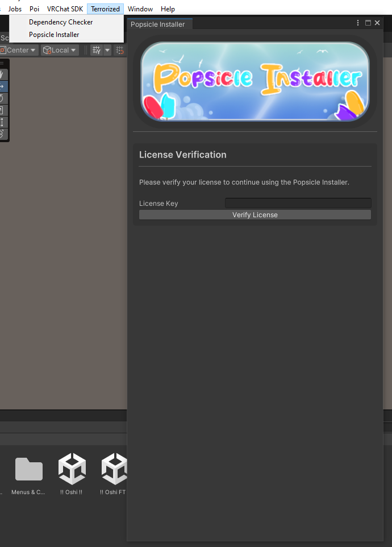
Task: Select the Rect transform tool
Action: tap(2, 122)
